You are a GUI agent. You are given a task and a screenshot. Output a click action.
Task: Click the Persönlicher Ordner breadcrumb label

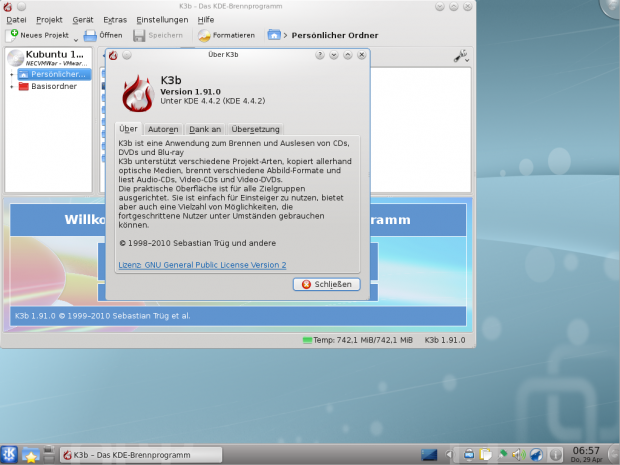tap(335, 35)
